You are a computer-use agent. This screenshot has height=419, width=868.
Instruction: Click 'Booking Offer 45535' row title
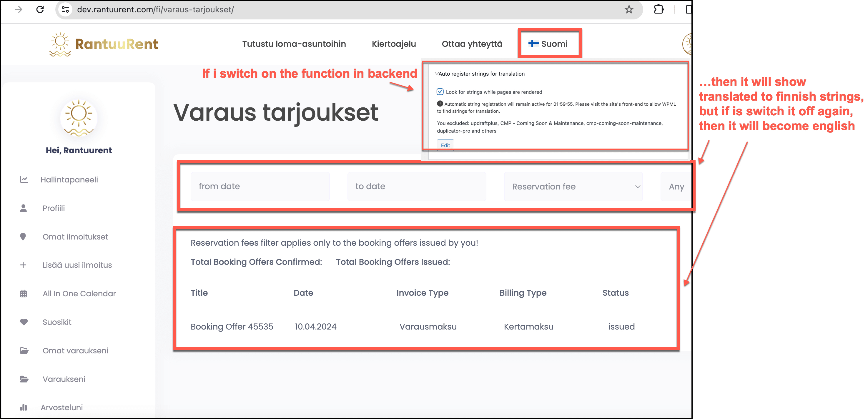pyautogui.click(x=232, y=327)
